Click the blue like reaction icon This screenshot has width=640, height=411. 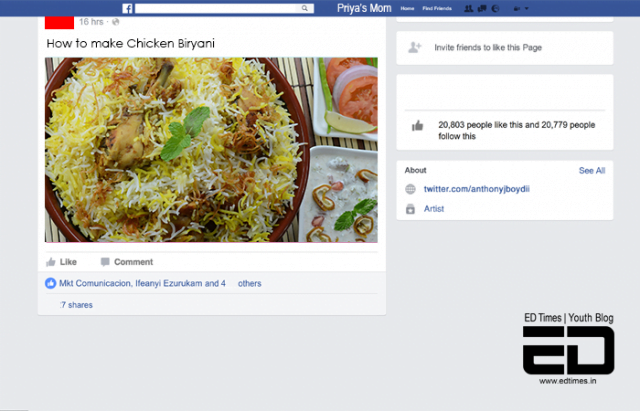tap(51, 284)
